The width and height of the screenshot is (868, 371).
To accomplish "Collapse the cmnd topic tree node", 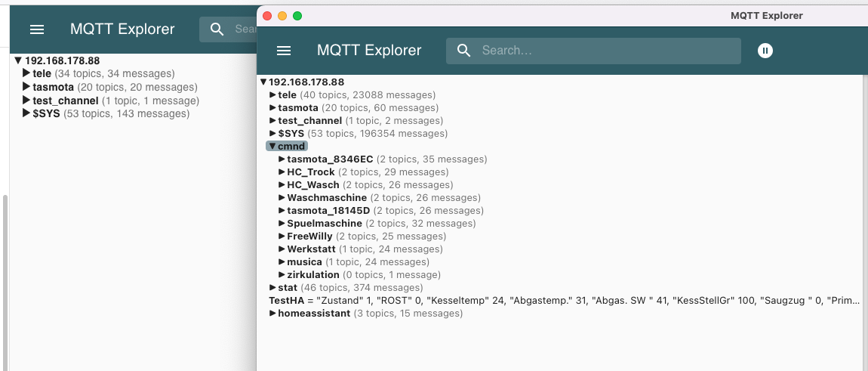I will coord(272,146).
